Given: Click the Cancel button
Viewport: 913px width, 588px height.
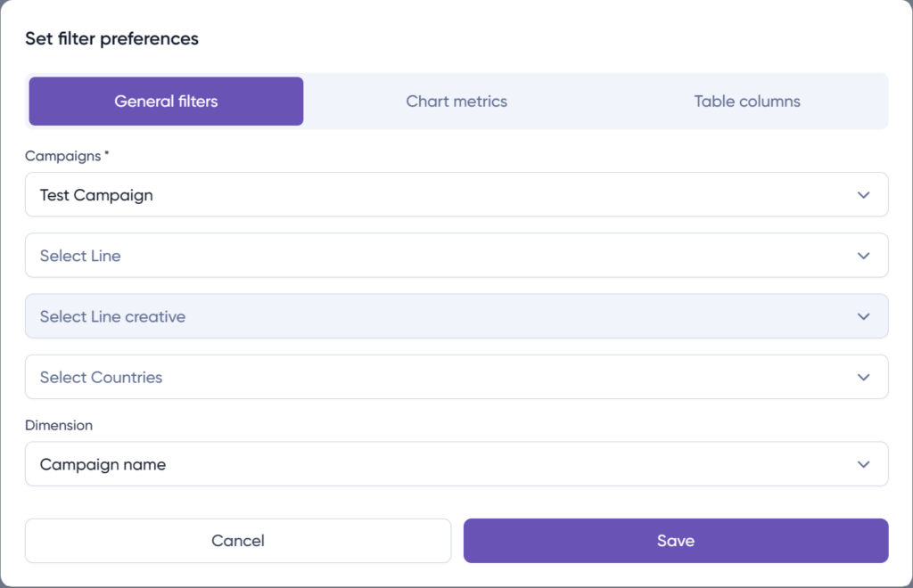Looking at the screenshot, I should click(x=238, y=540).
